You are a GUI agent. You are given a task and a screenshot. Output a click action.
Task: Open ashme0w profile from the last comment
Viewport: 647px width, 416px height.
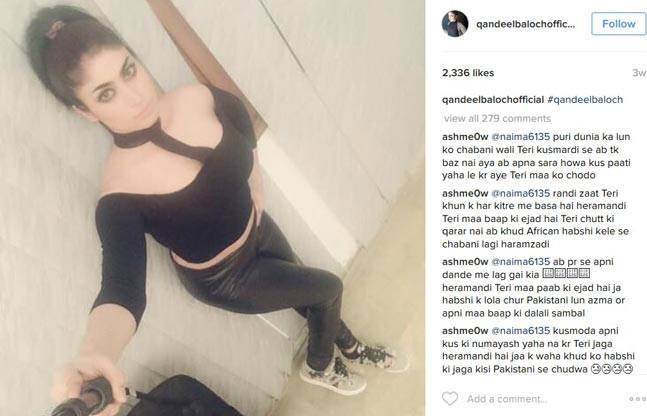(465, 331)
